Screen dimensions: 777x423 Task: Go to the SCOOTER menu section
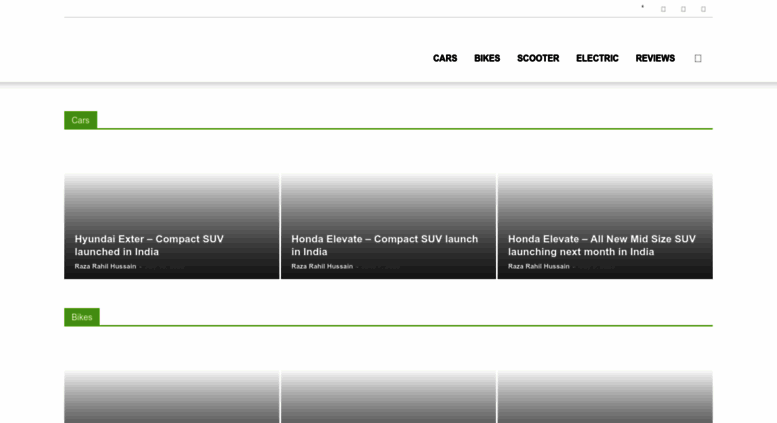click(538, 58)
